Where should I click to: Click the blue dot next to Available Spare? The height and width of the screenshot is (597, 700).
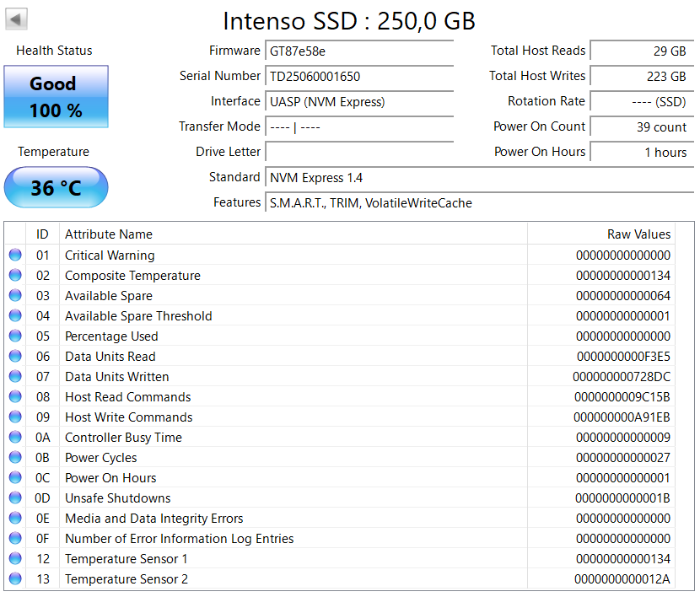(14, 296)
